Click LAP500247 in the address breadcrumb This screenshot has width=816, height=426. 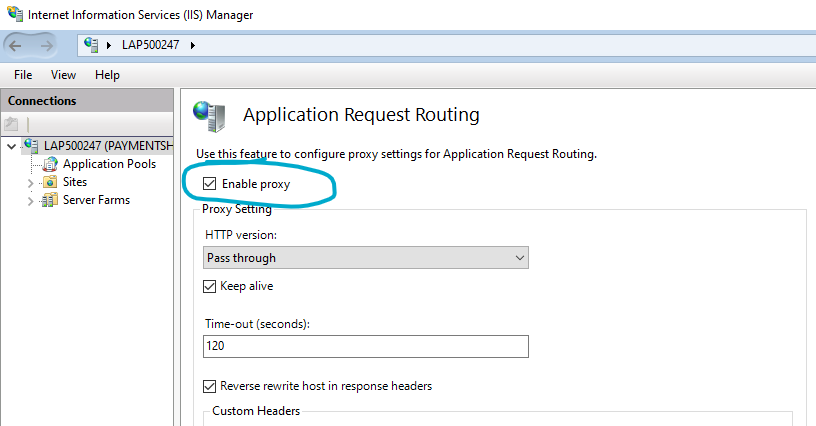tap(150, 45)
